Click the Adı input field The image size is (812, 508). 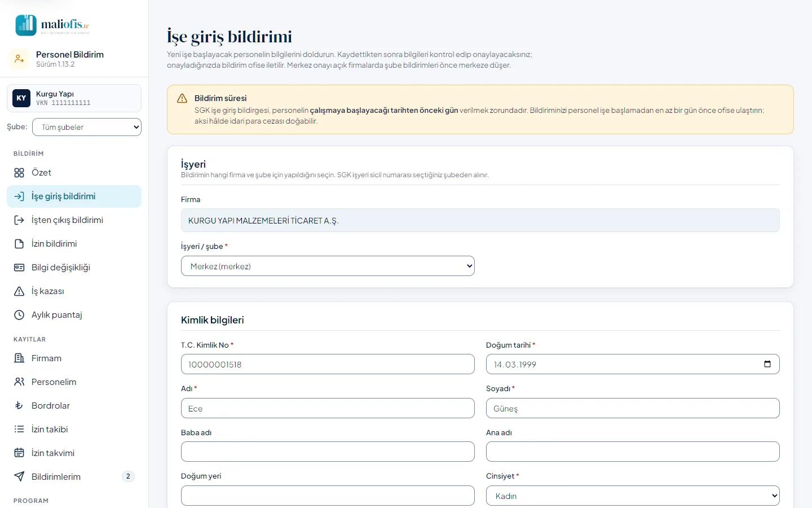pos(328,408)
